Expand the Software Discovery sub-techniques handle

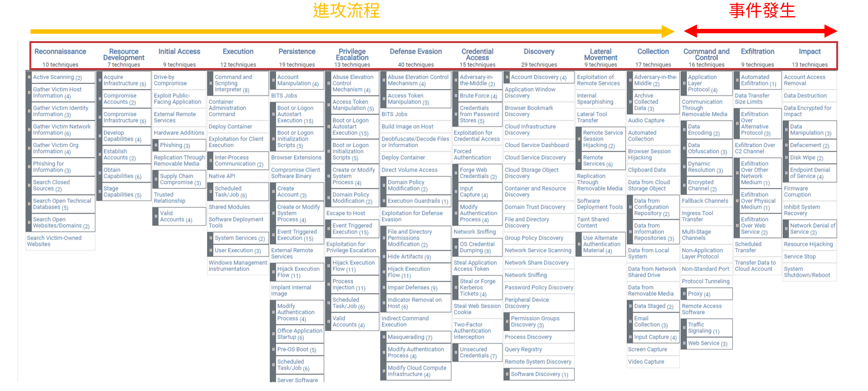507,374
